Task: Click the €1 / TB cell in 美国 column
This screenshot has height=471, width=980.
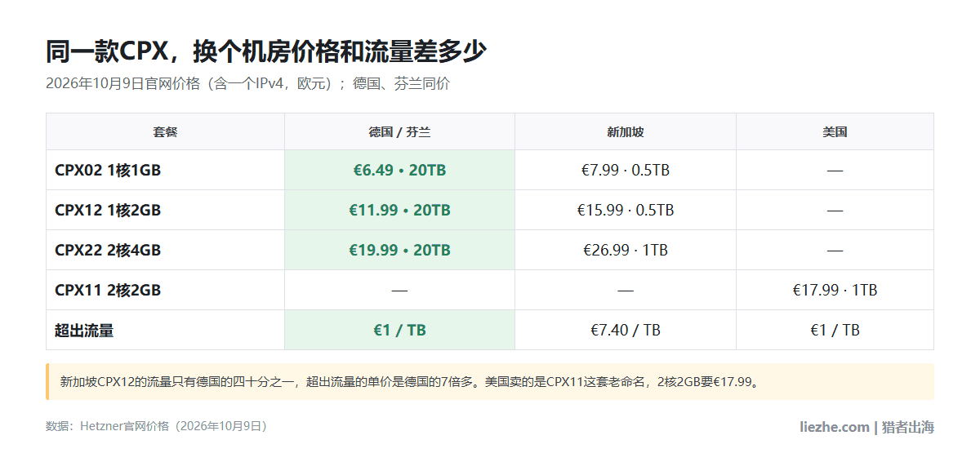Action: [835, 331]
